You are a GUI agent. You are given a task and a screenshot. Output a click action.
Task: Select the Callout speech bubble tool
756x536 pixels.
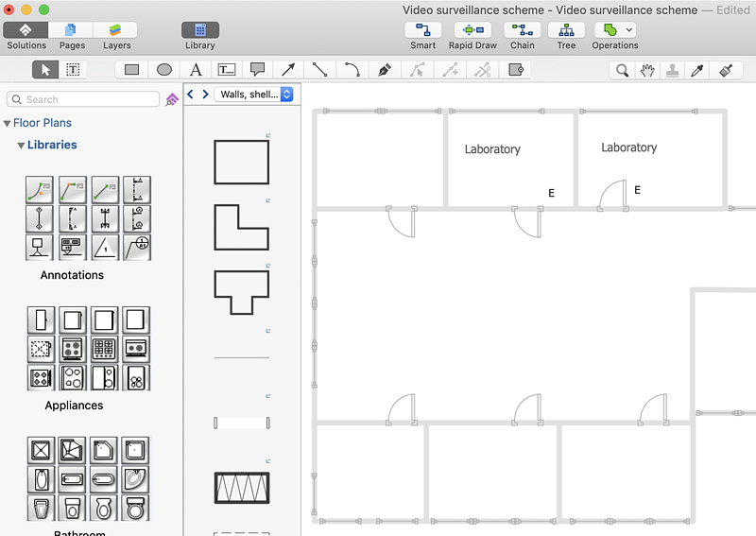pos(257,70)
